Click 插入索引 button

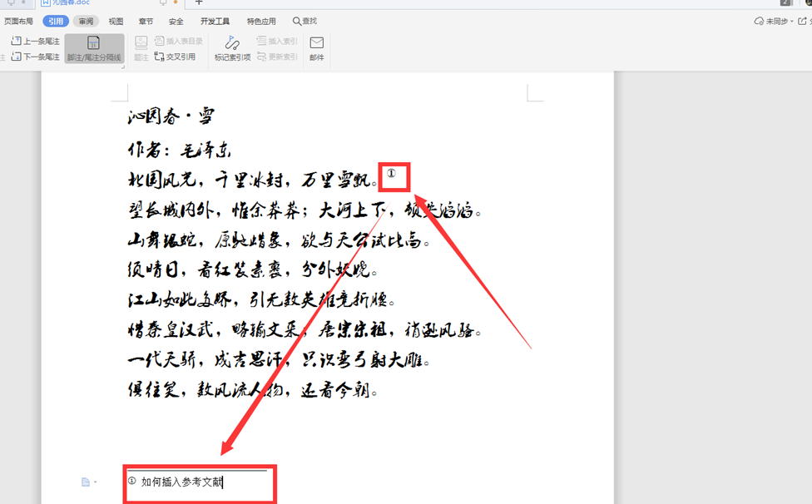[x=277, y=41]
